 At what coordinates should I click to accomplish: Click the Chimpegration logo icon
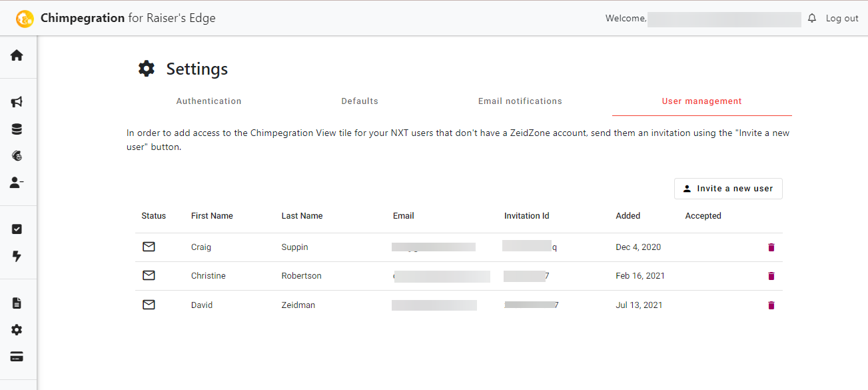tap(25, 19)
